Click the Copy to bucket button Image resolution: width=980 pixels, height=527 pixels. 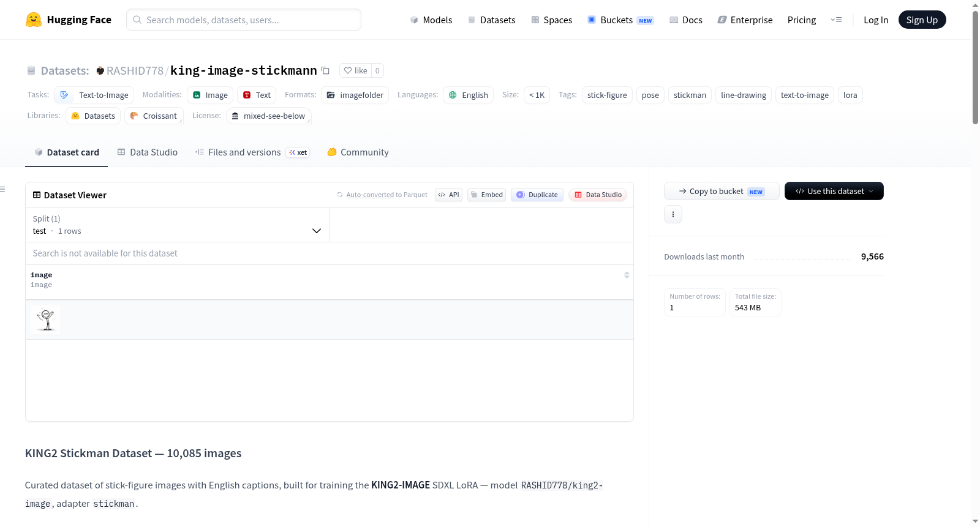pos(722,191)
